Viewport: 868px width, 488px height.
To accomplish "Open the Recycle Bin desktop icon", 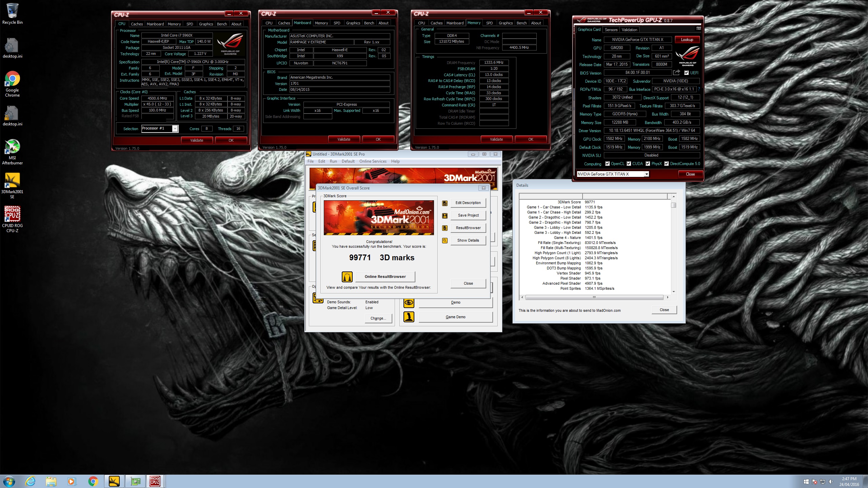I will tap(12, 14).
